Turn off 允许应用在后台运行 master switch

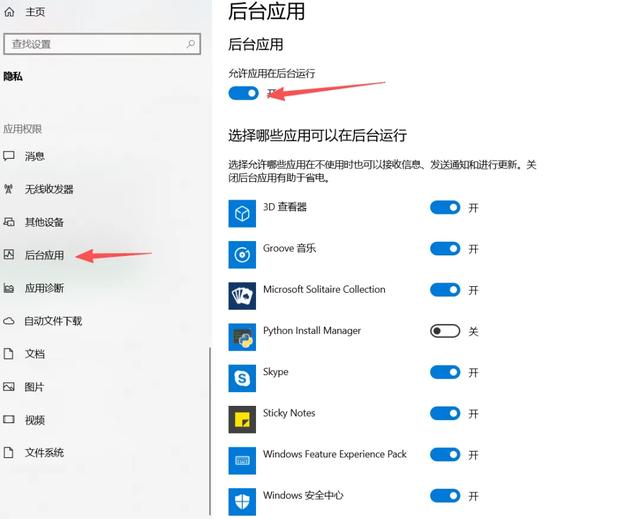pos(244,93)
